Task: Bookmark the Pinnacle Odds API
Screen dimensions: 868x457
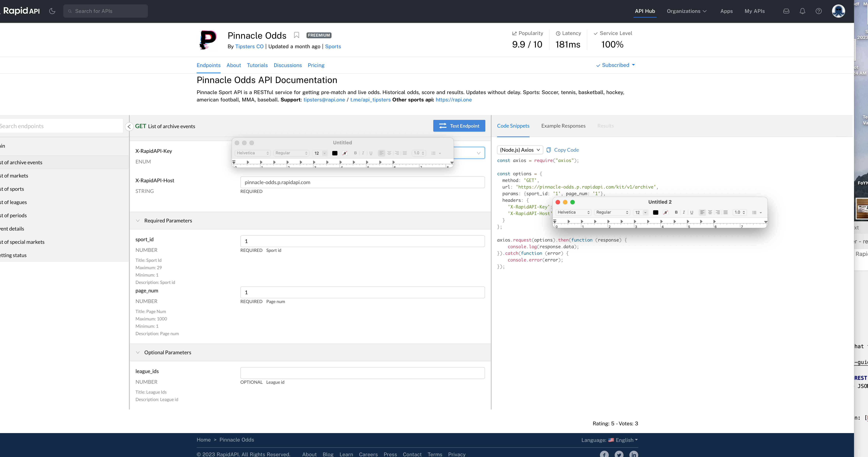Action: [297, 35]
